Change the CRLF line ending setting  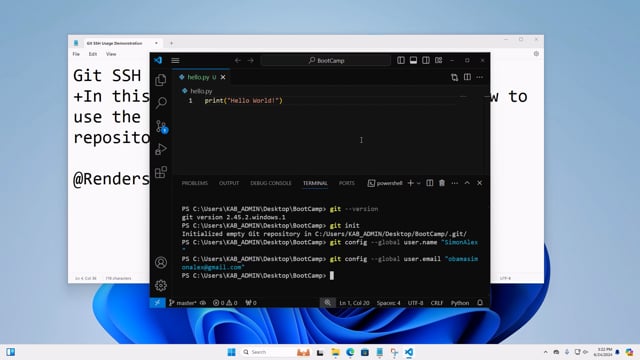tap(437, 303)
